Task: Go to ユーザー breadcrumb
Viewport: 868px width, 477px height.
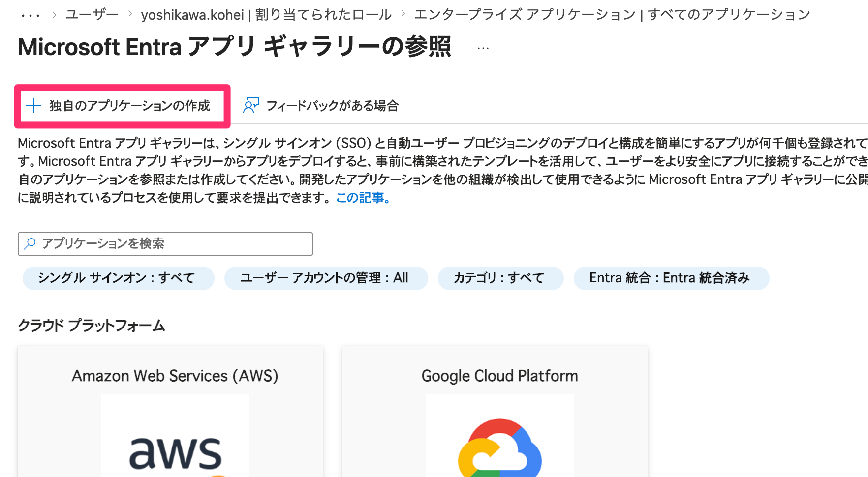Action: click(92, 15)
